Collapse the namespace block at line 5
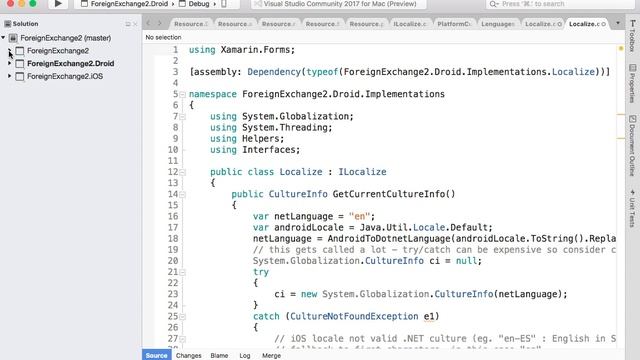 [x=182, y=94]
